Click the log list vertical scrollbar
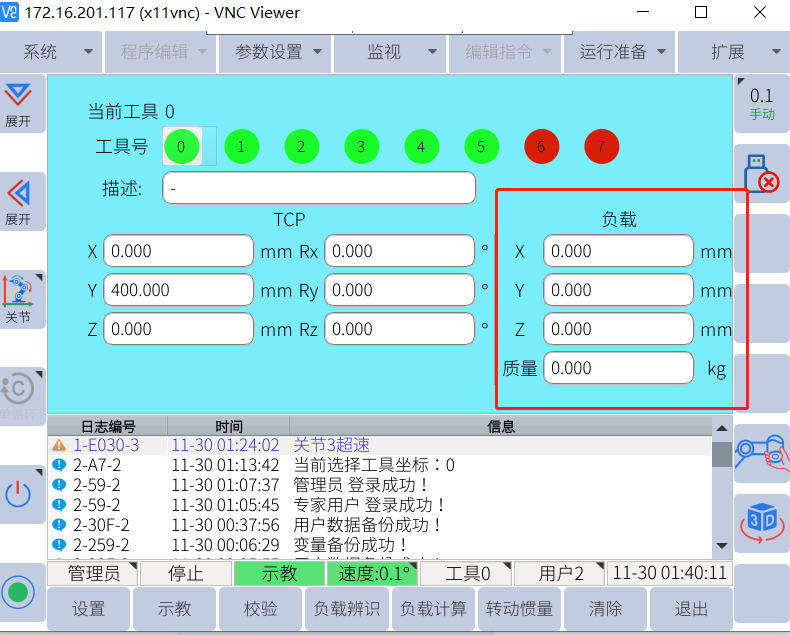 (721, 490)
